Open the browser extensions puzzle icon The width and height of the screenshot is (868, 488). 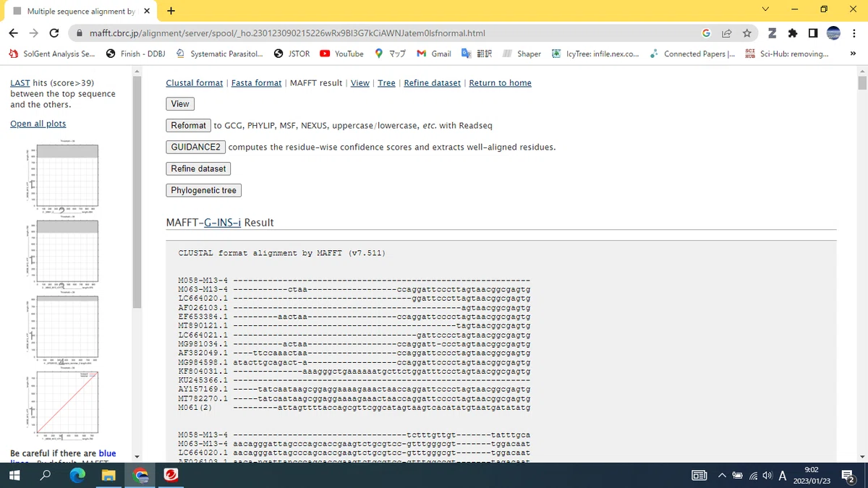tap(793, 33)
